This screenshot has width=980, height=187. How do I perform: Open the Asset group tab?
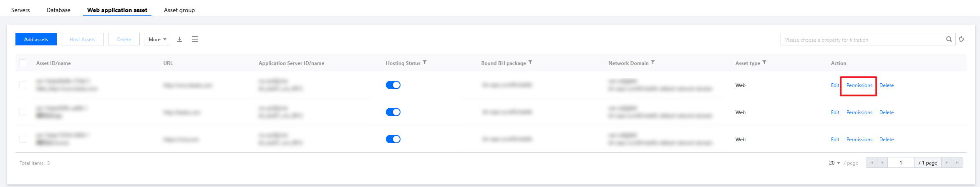click(x=179, y=10)
